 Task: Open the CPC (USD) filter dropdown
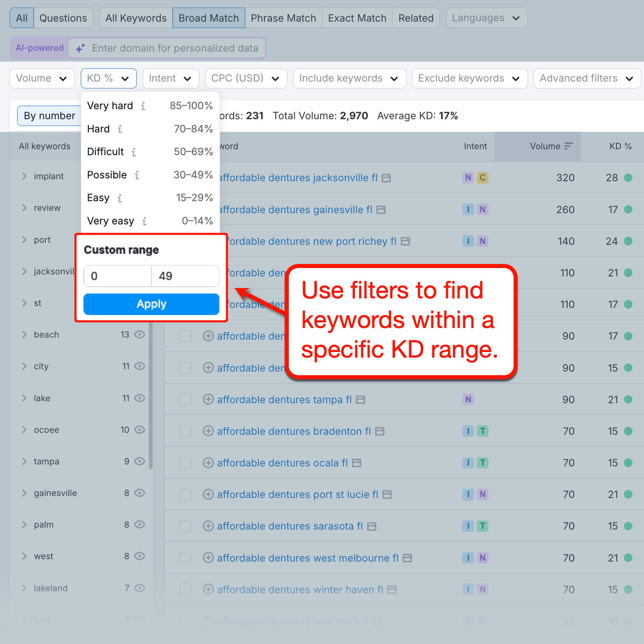[x=246, y=78]
